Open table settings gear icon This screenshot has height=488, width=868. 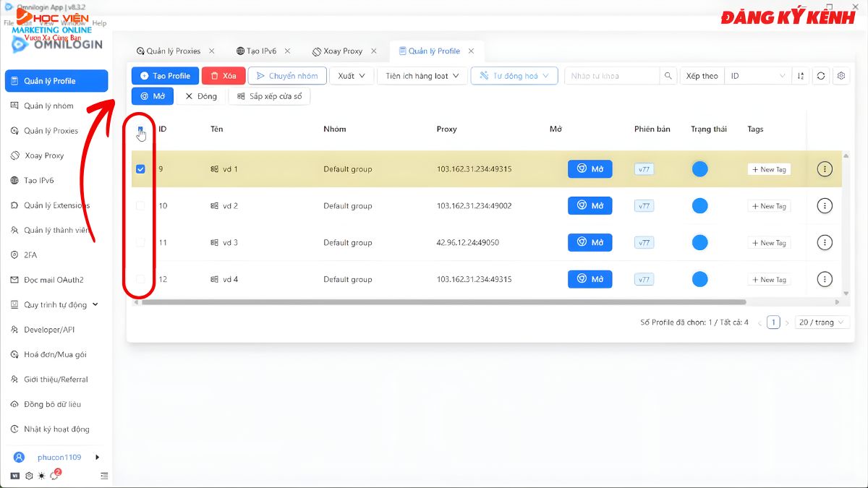[x=841, y=76]
